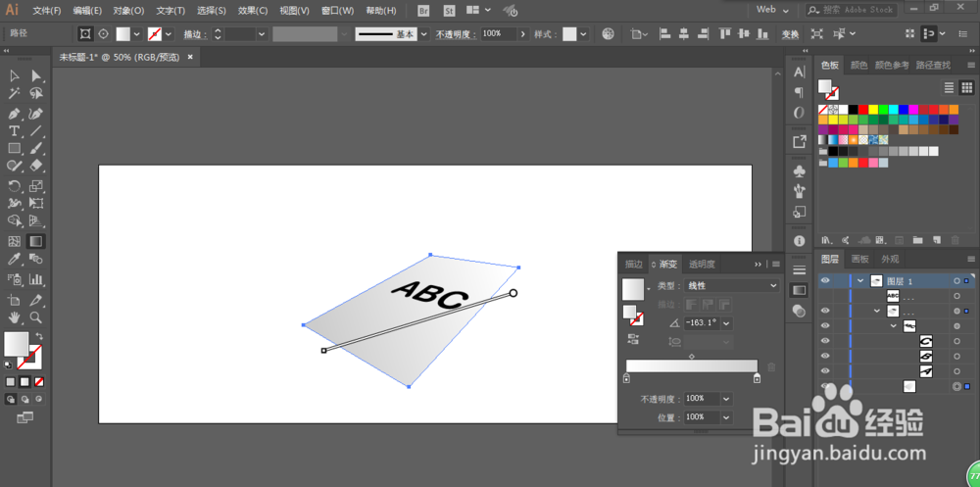Open Recolor Artwork wheel icon

[608, 34]
